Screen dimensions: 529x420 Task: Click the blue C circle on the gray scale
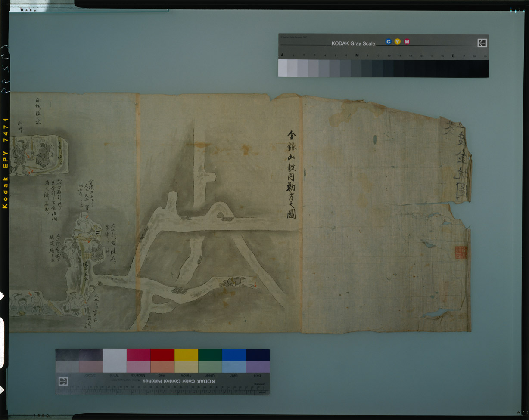388,42
